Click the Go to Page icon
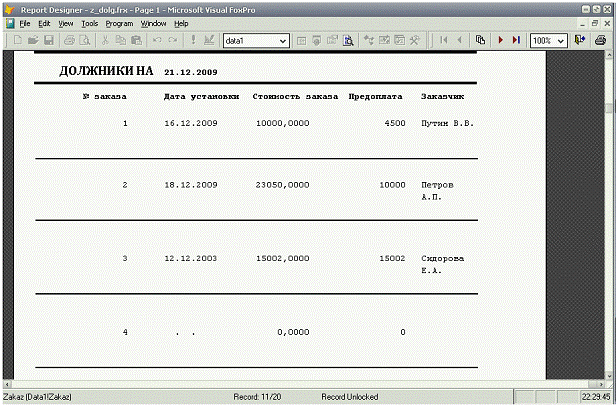This screenshot has width=616, height=407. click(x=480, y=40)
